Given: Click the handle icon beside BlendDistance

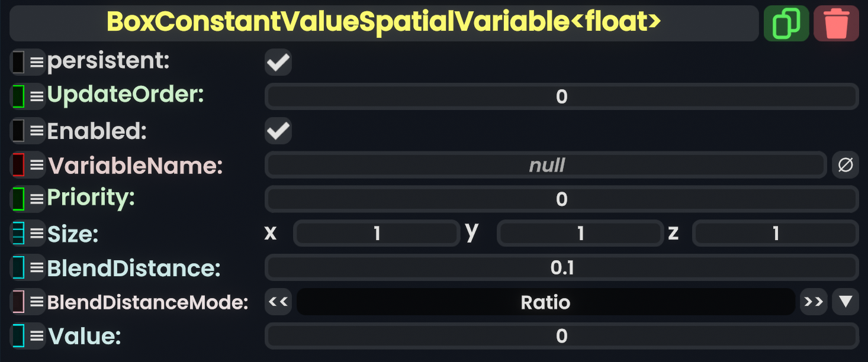Looking at the screenshot, I should [18, 268].
